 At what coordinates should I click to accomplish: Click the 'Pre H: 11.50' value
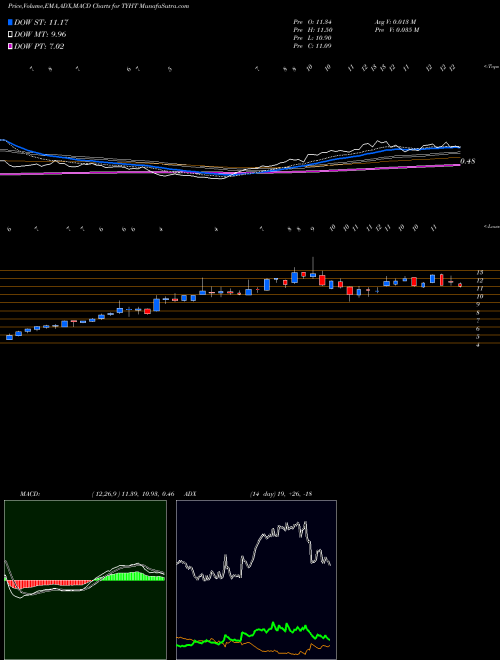pyautogui.click(x=312, y=30)
